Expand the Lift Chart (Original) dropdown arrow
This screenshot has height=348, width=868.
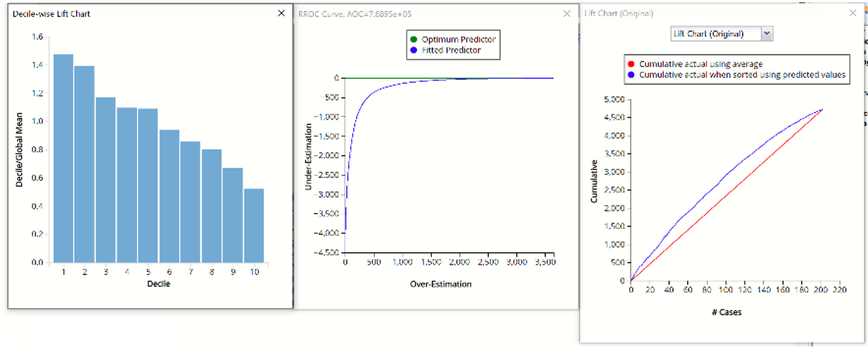pyautogui.click(x=767, y=33)
